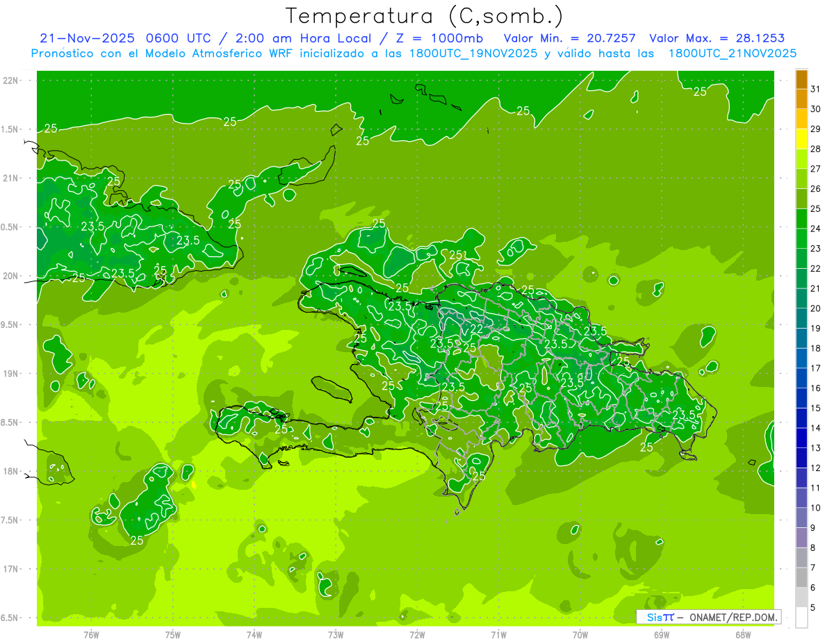Click the "20N" latitude axis label
The image size is (834, 644).
point(11,276)
